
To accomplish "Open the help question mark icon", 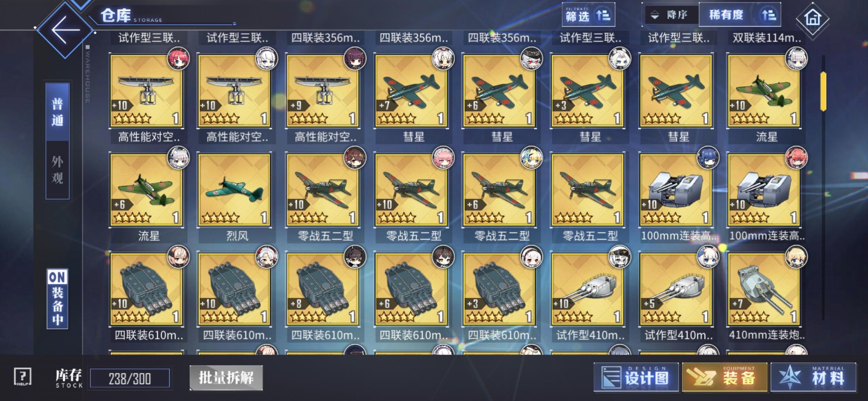I will click(22, 377).
